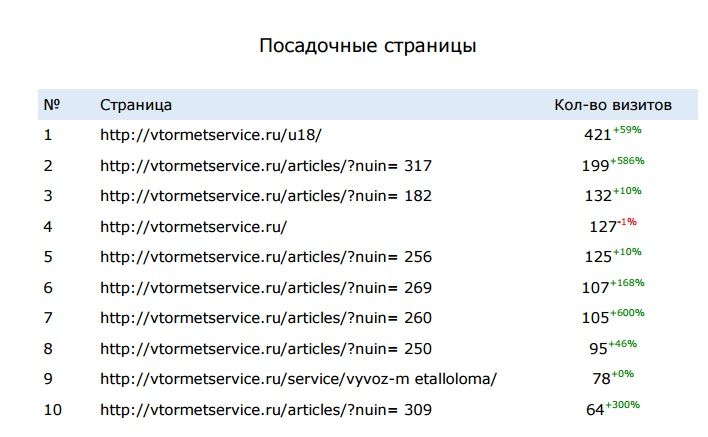
Task: Click the +600% change indicator
Action: click(628, 313)
